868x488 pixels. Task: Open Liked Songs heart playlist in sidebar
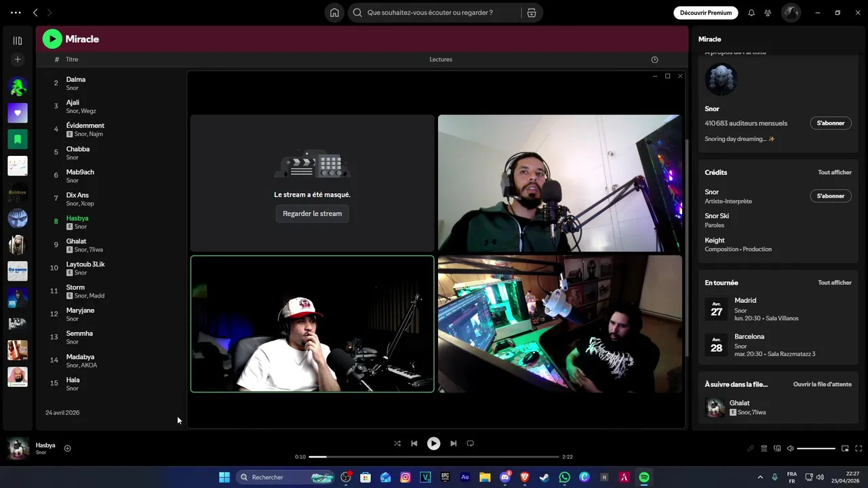[x=18, y=113]
